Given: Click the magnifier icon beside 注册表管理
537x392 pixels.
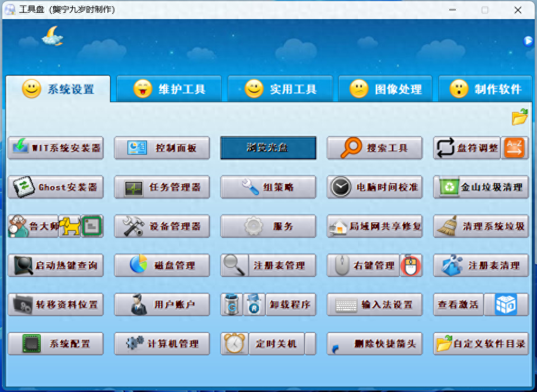Looking at the screenshot, I should [x=234, y=266].
